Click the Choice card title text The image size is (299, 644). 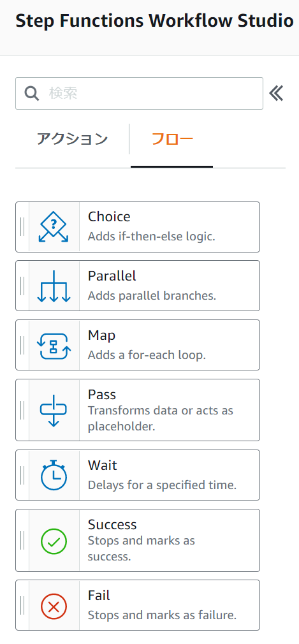point(109,216)
